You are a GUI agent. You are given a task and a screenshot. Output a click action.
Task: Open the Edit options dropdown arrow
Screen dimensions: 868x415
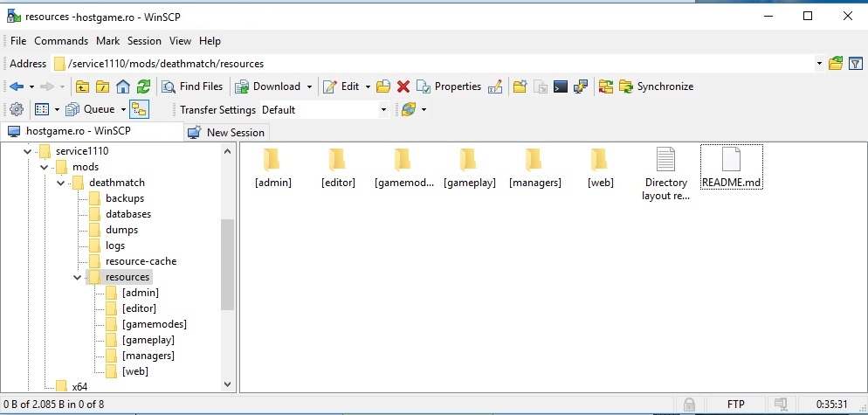[x=368, y=87]
